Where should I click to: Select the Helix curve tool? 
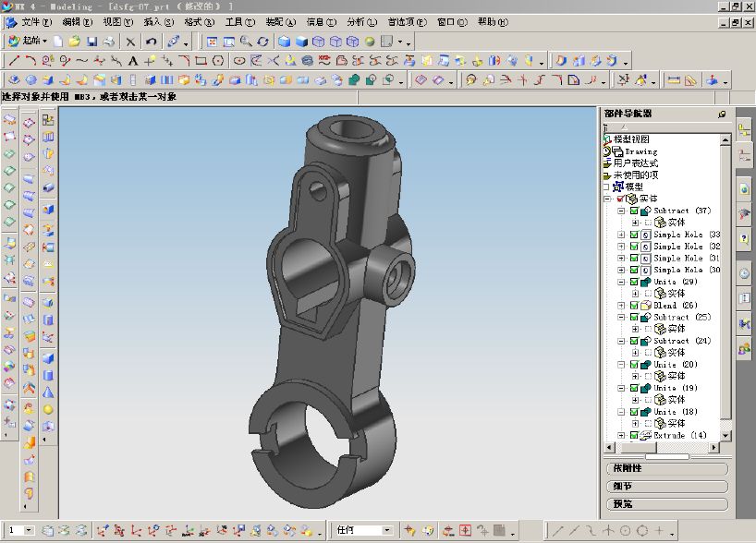pyautogui.click(x=307, y=61)
